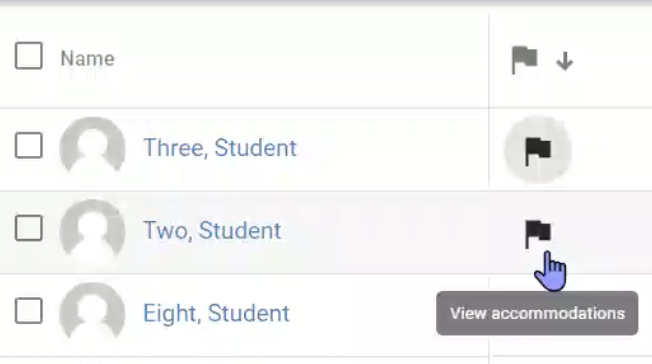Viewport: 652px width, 364px height.
Task: Click the View accommodations tooltip
Action: (537, 313)
